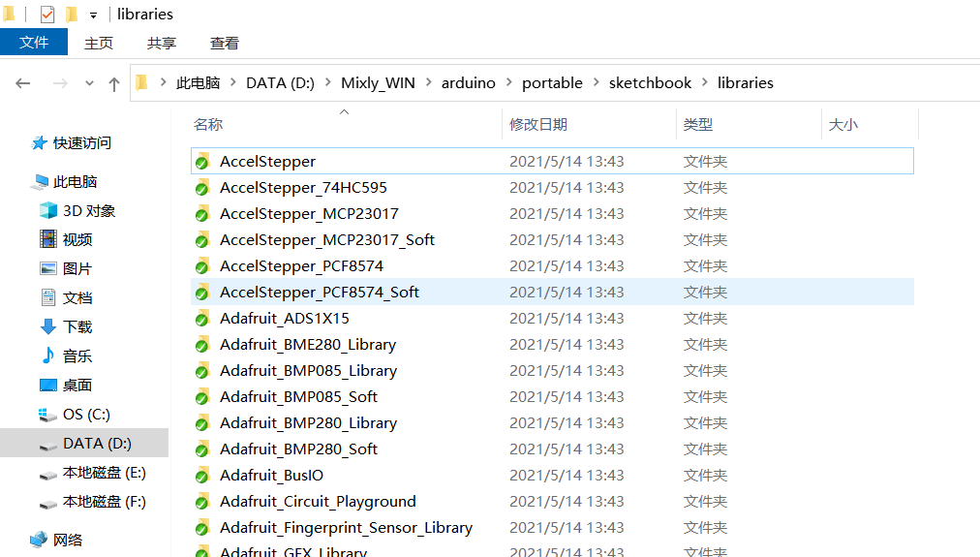This screenshot has width=980, height=557.
Task: Click the AccelStepper_MCP23017 folder icon
Action: 201,214
